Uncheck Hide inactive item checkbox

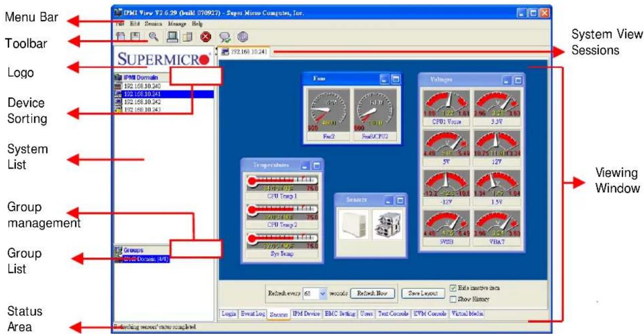coord(453,288)
